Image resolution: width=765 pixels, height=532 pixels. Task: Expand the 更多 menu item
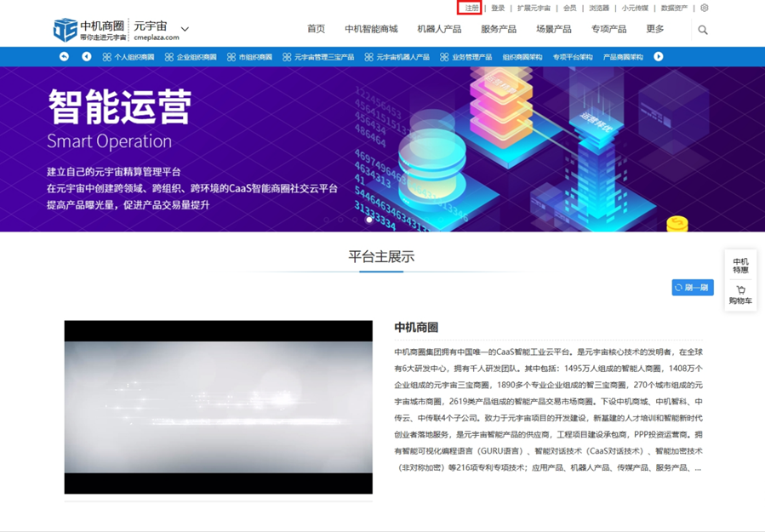[654, 29]
